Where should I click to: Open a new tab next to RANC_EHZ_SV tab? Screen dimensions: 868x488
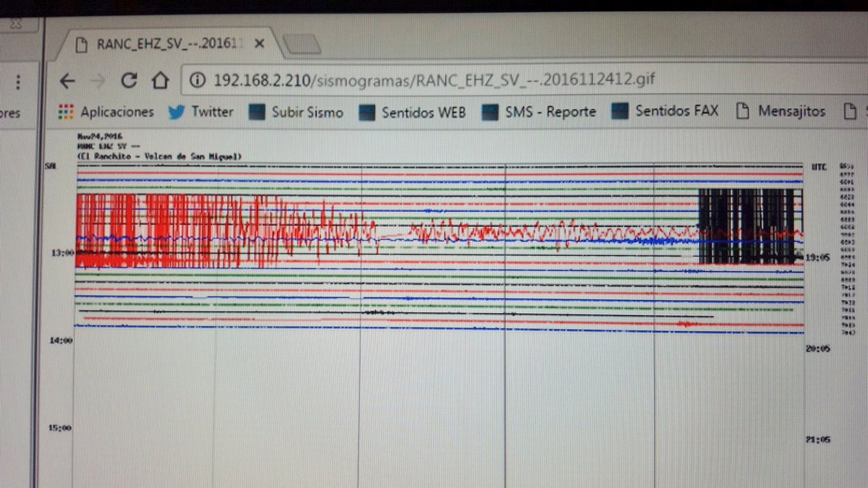click(300, 46)
